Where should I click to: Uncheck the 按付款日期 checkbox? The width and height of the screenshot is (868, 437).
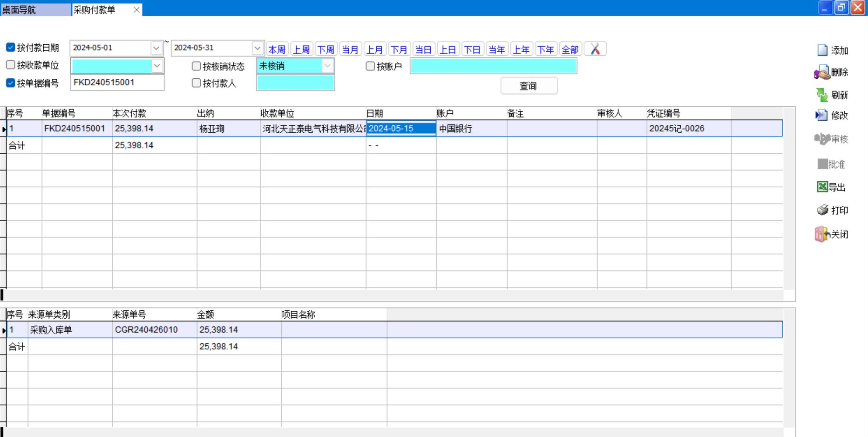(x=11, y=48)
